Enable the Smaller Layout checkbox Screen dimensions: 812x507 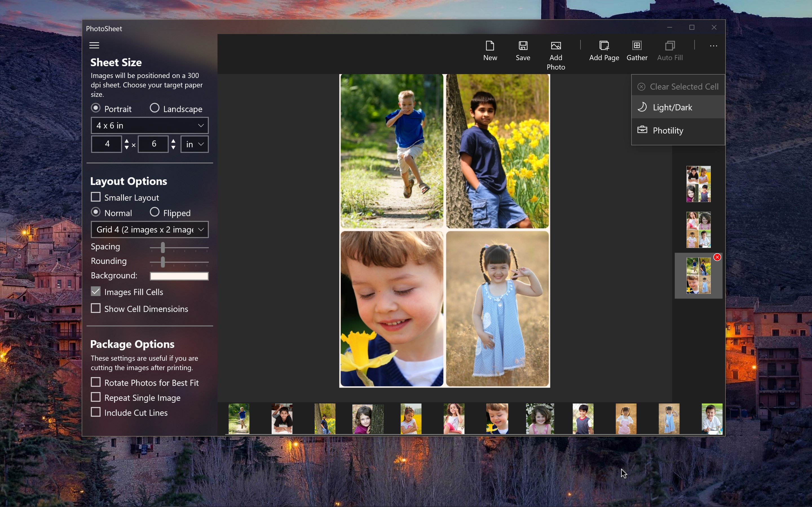[96, 197]
